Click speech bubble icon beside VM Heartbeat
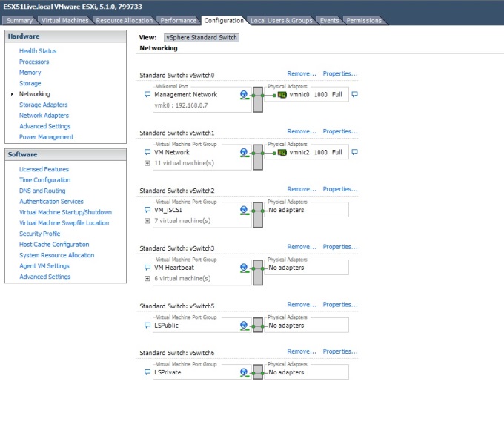 coord(147,267)
